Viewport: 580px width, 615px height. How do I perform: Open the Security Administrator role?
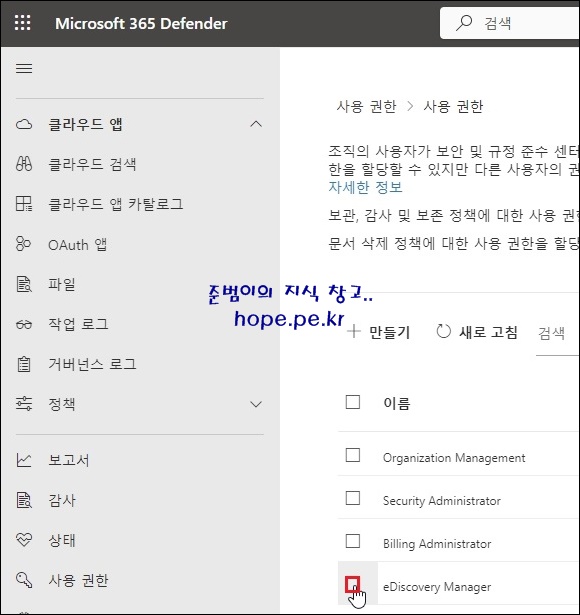click(442, 500)
